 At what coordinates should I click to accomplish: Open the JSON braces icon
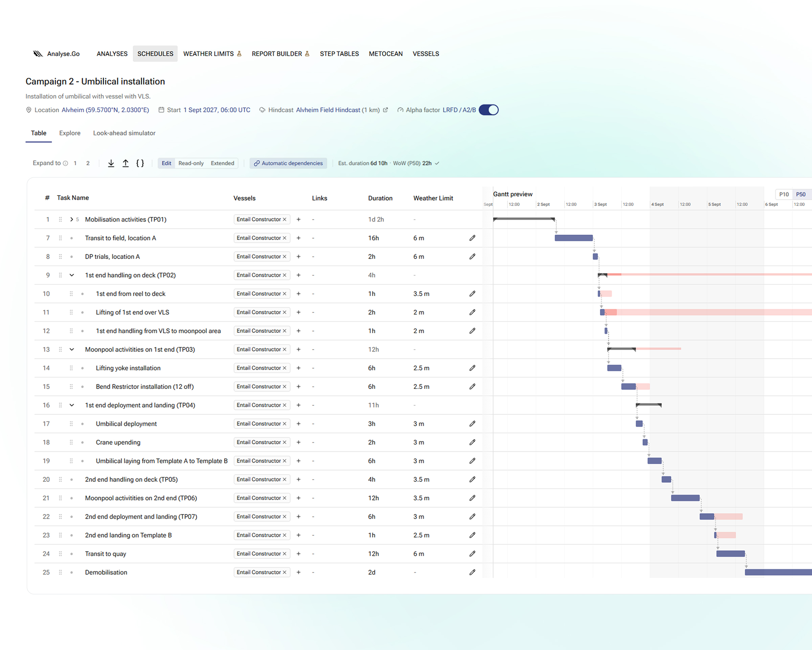(140, 163)
